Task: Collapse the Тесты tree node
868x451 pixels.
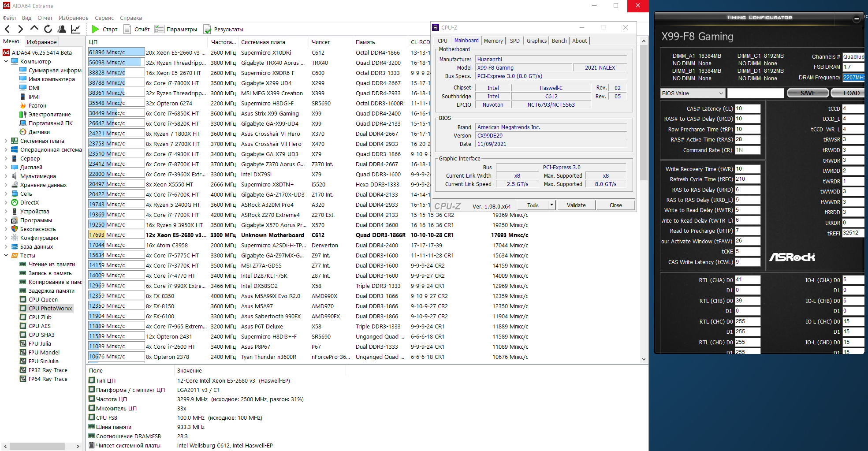Action: click(x=6, y=255)
